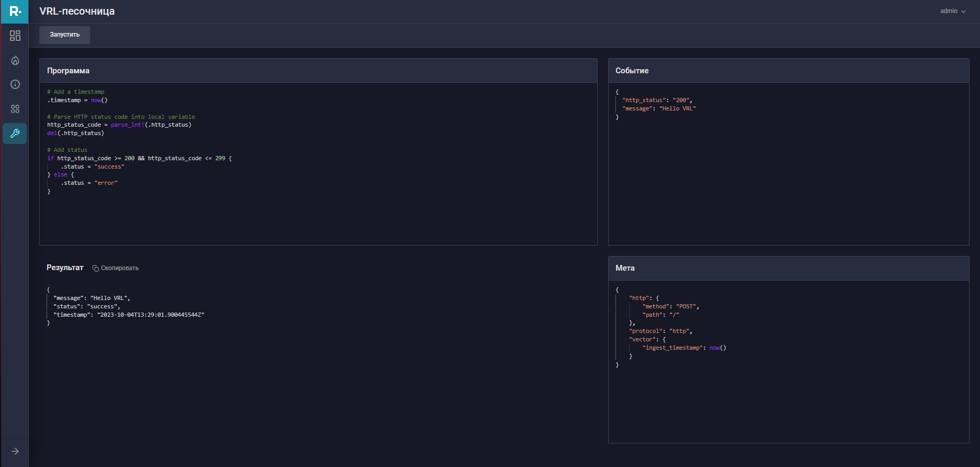This screenshot has height=467, width=980.
Task: Click the timestamp value in the result output
Action: [x=151, y=315]
